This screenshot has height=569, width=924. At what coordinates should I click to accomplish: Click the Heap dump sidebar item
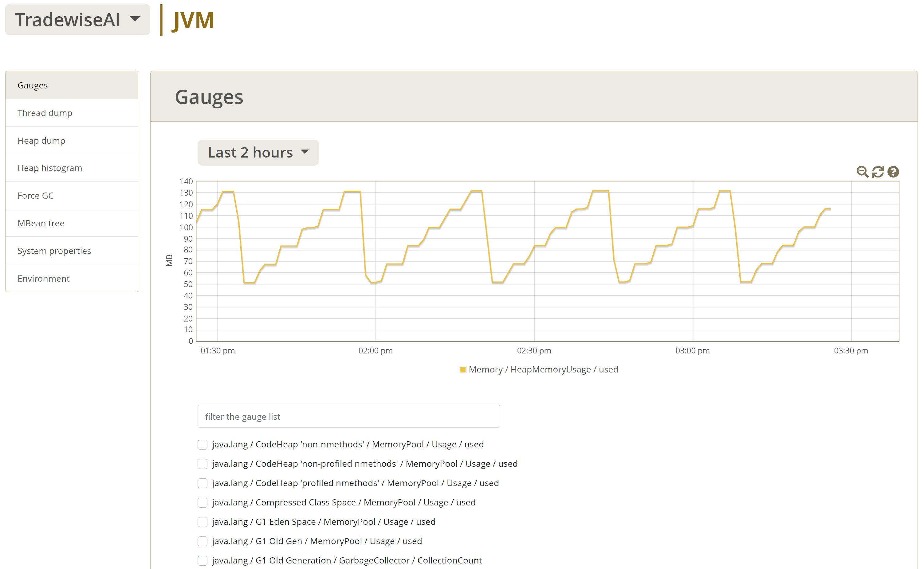pos(41,140)
